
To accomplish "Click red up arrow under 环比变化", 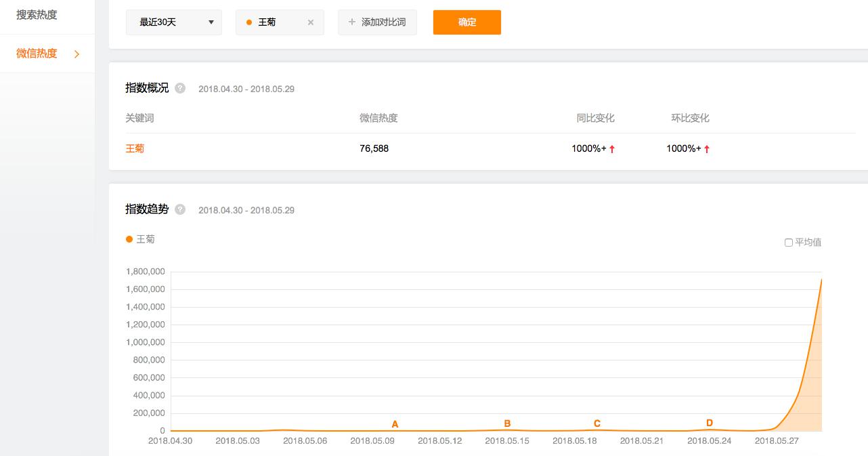I will tap(707, 149).
